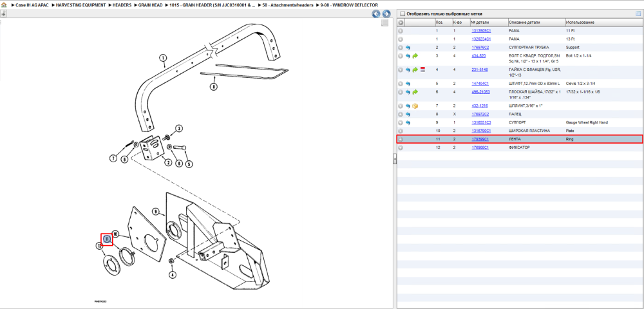Click the export icon under the home icon

click(3, 14)
